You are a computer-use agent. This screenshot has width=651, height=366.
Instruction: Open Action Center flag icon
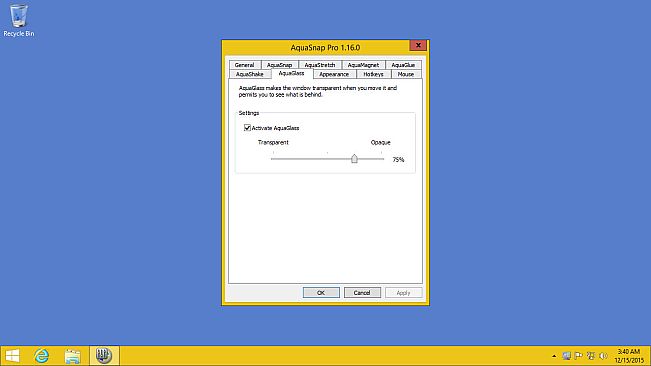click(578, 356)
